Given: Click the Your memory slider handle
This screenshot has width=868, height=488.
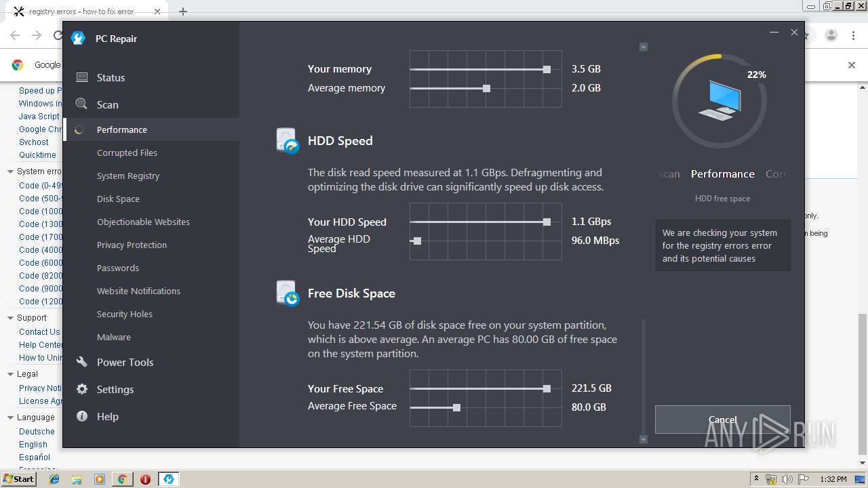Looking at the screenshot, I should click(547, 69).
